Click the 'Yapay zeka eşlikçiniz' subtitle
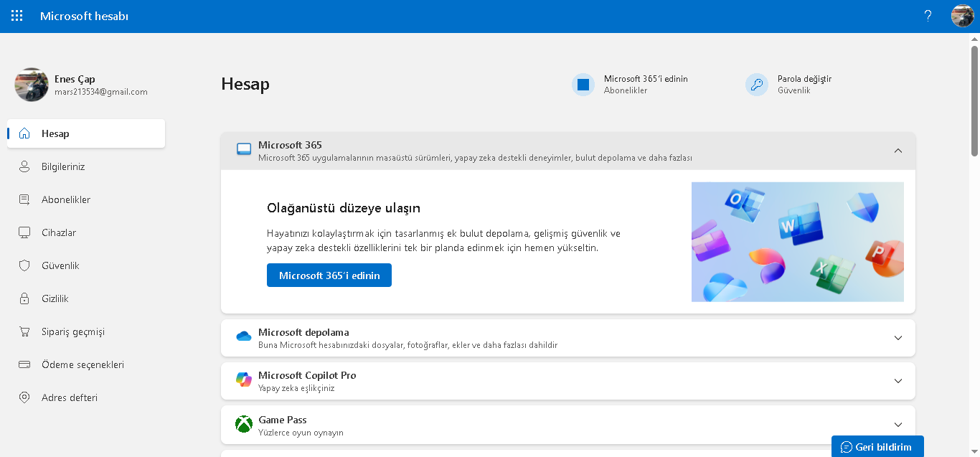The width and height of the screenshot is (980, 457). click(296, 388)
